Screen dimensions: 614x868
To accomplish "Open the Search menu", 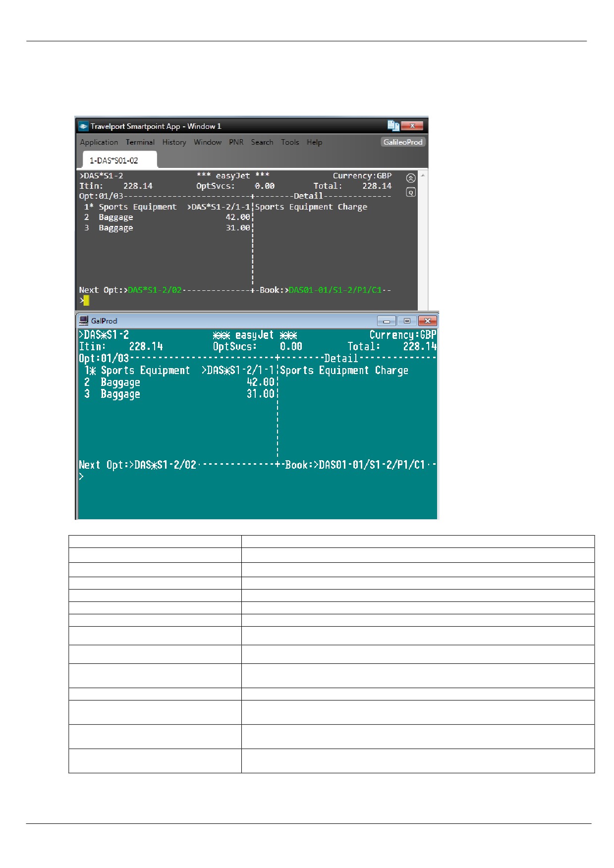I will tap(262, 142).
